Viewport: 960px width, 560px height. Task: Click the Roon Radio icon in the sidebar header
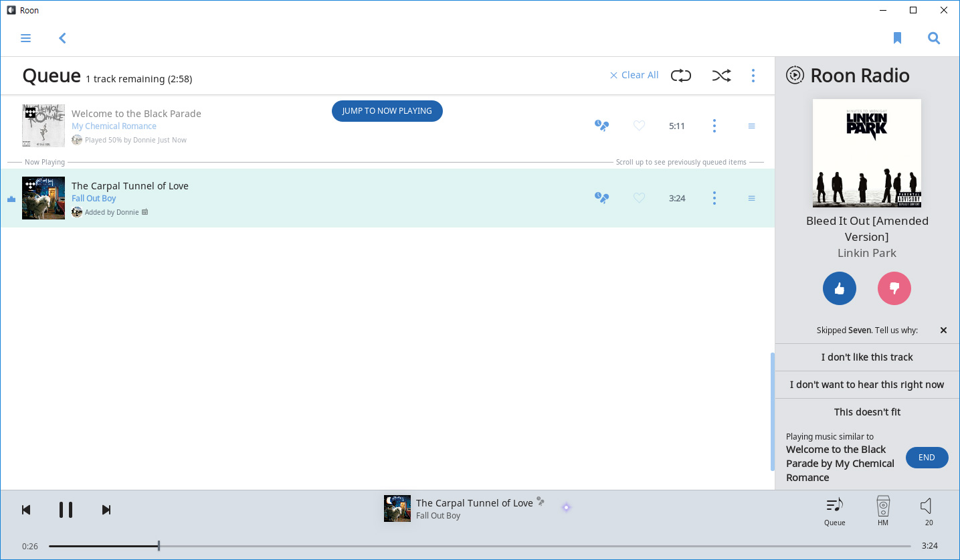point(795,75)
